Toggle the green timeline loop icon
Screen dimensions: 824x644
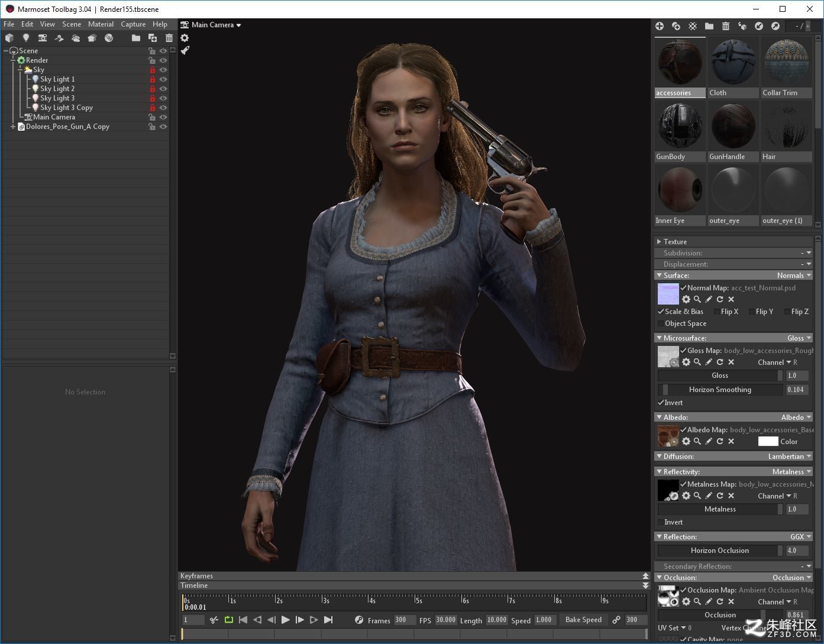229,620
